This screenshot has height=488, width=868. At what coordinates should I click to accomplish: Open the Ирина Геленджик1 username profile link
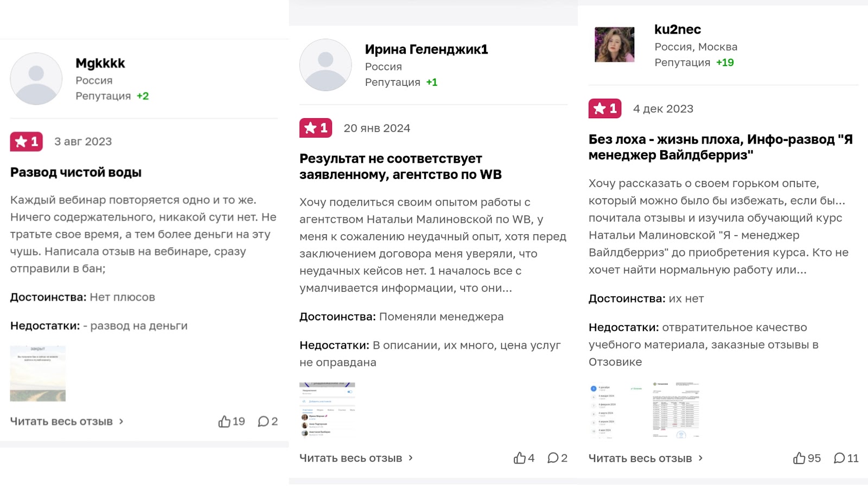coord(426,49)
